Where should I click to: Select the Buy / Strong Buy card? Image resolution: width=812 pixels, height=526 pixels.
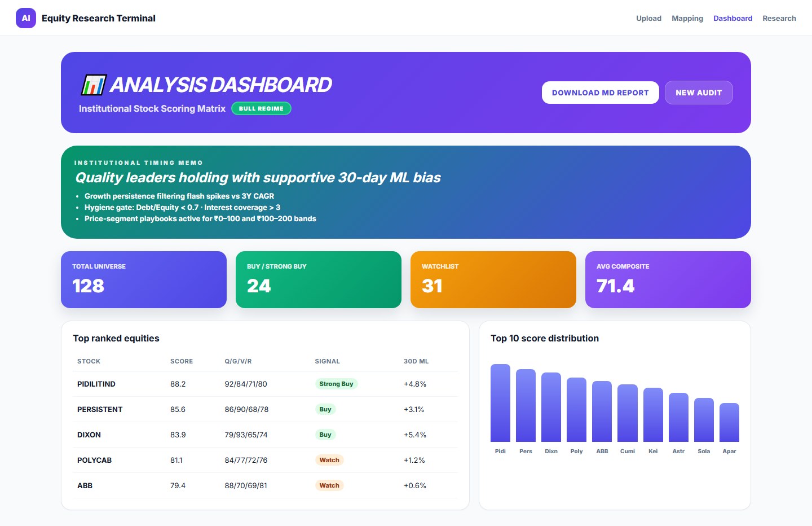319,279
